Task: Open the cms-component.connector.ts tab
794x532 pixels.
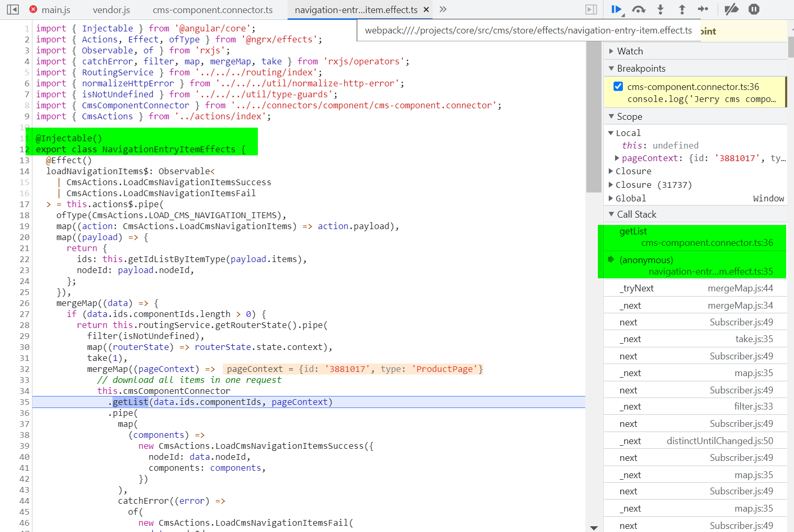Action: (213, 10)
